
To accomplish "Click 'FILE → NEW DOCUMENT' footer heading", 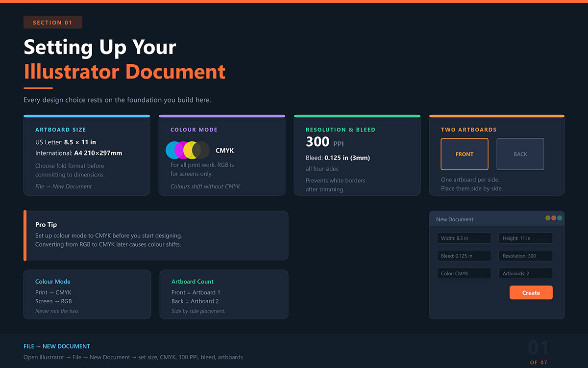I will (x=57, y=346).
